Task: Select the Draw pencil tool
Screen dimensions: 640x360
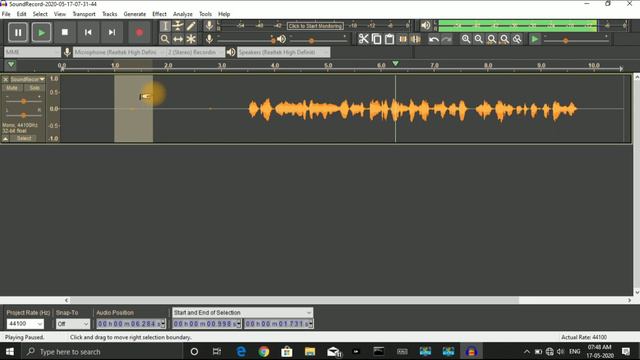Action: click(191, 26)
